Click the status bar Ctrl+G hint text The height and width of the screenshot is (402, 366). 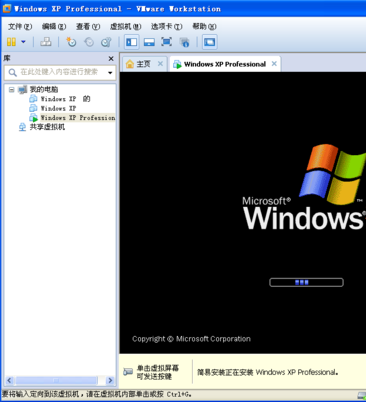point(97,394)
